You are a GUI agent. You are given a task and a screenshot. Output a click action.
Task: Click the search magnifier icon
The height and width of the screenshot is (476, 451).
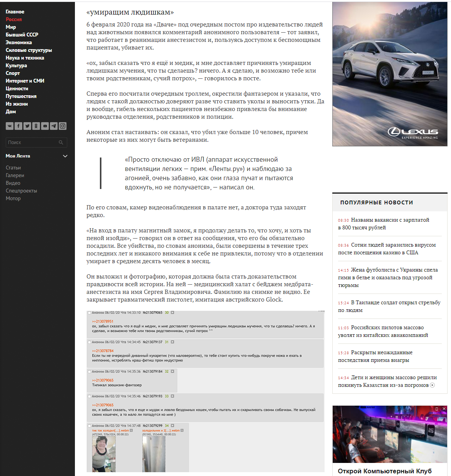(61, 143)
